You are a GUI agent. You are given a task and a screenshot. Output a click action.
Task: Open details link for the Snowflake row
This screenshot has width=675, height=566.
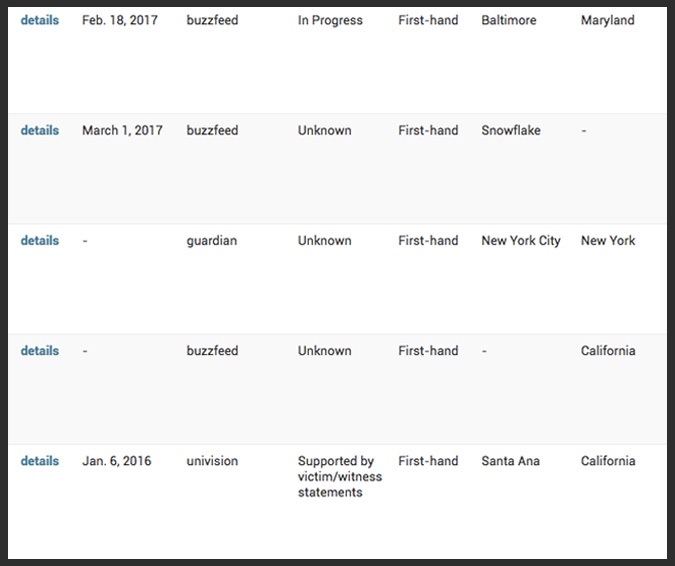point(39,130)
